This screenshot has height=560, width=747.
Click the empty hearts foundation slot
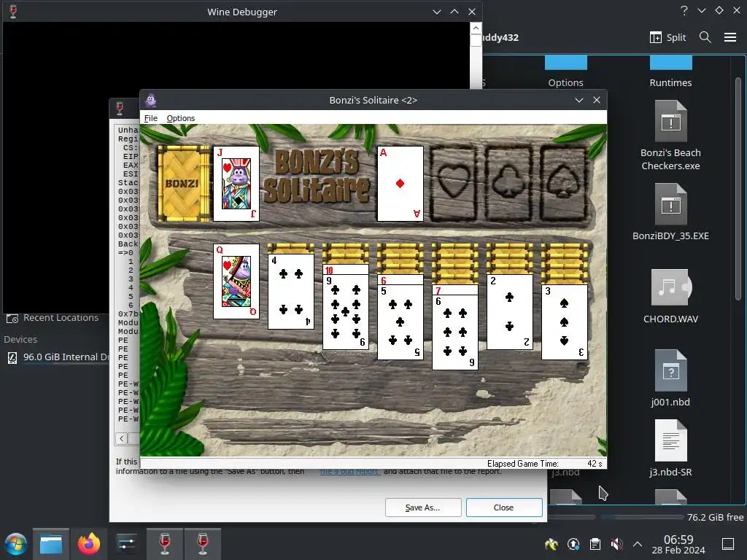coord(454,184)
